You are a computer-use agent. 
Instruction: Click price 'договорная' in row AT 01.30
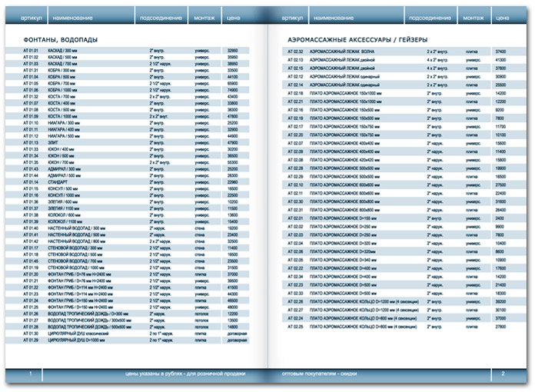pos(237,334)
